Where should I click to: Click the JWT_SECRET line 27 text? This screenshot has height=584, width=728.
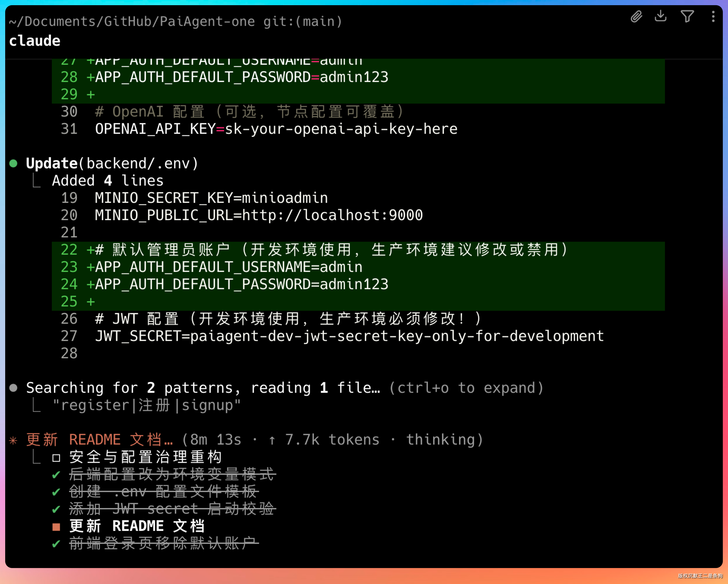coord(349,336)
